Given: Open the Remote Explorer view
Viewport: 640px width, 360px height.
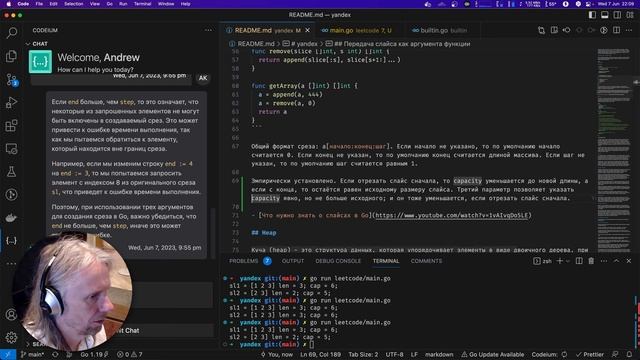Looking at the screenshot, I should click(x=11, y=149).
